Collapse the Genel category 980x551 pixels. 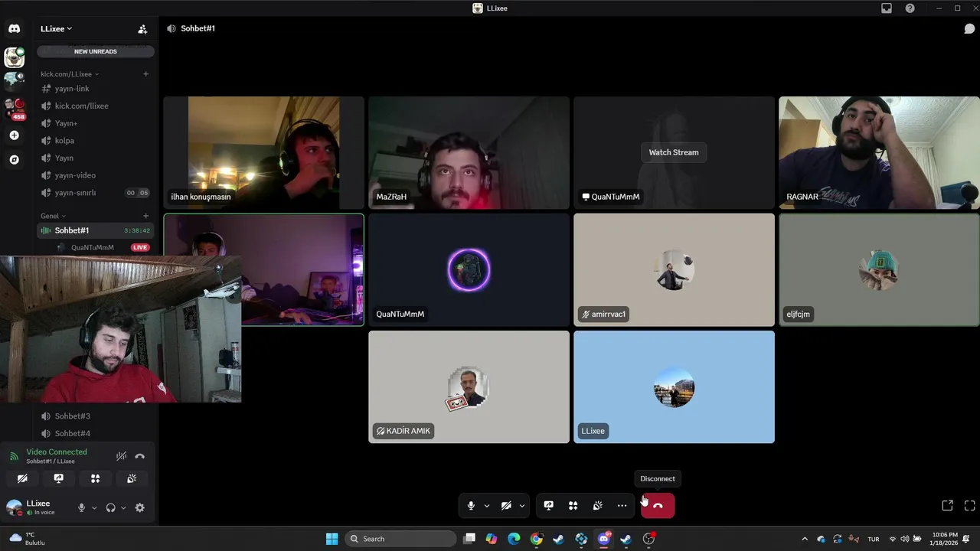(53, 216)
